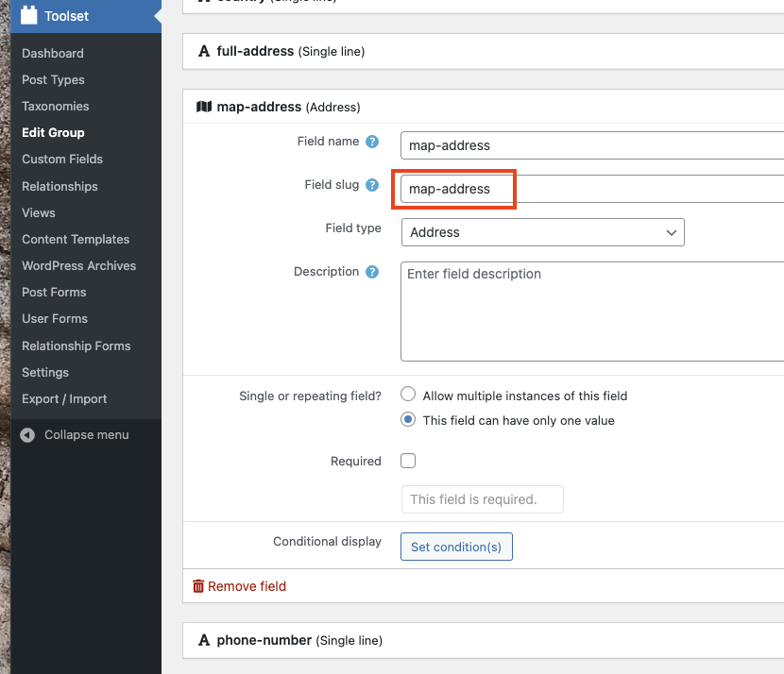Open User Forms in the sidebar

55,319
